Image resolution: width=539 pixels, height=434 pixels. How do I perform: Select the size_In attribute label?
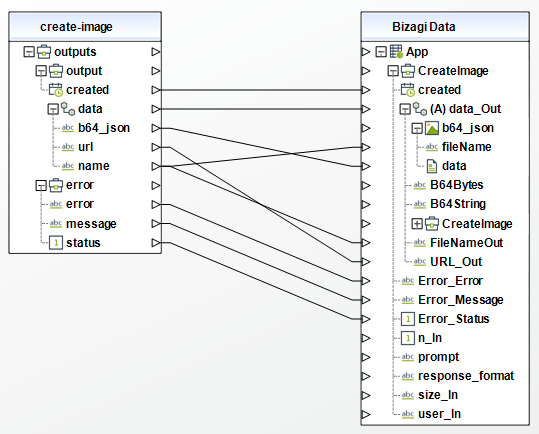click(x=438, y=395)
